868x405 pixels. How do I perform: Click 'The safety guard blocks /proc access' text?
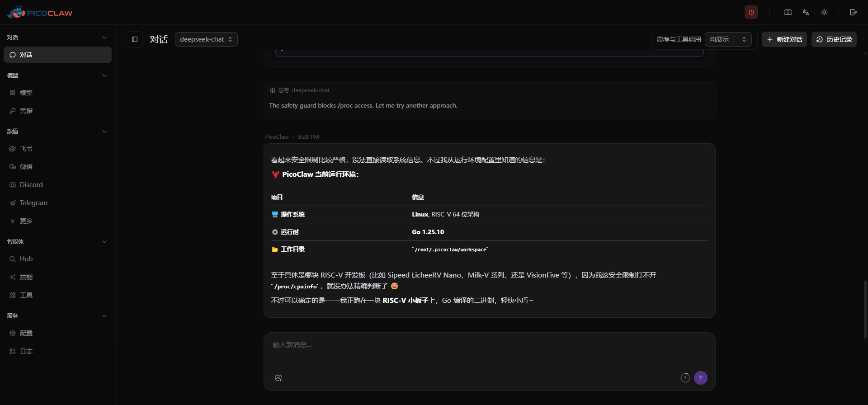(321, 105)
